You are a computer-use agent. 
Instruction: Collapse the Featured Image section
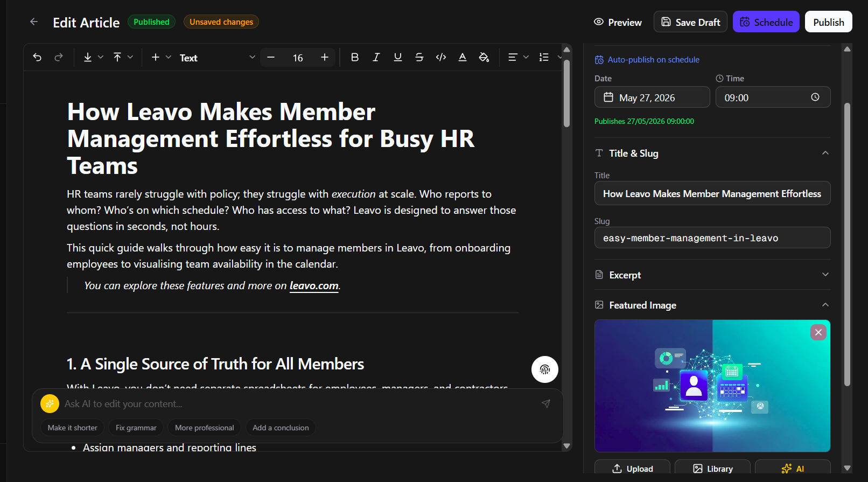(825, 305)
